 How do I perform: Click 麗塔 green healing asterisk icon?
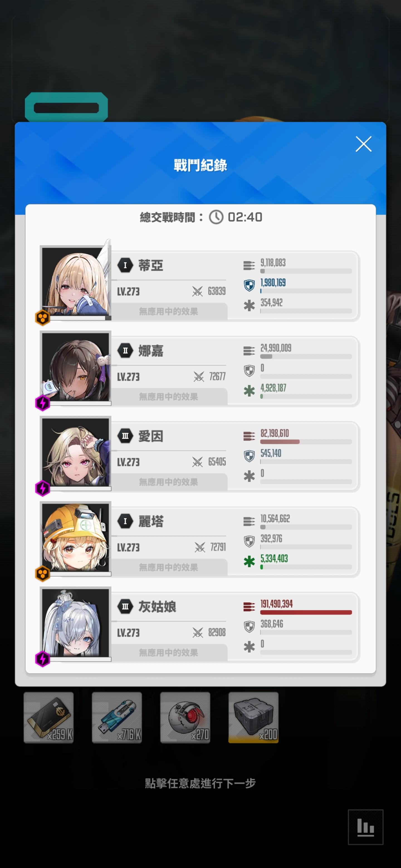249,561
